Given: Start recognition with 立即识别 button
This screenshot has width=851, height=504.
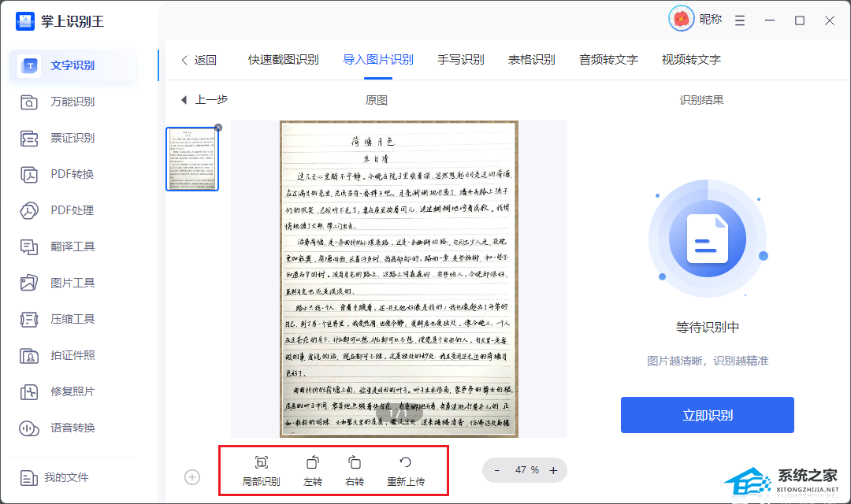Looking at the screenshot, I should (x=707, y=415).
